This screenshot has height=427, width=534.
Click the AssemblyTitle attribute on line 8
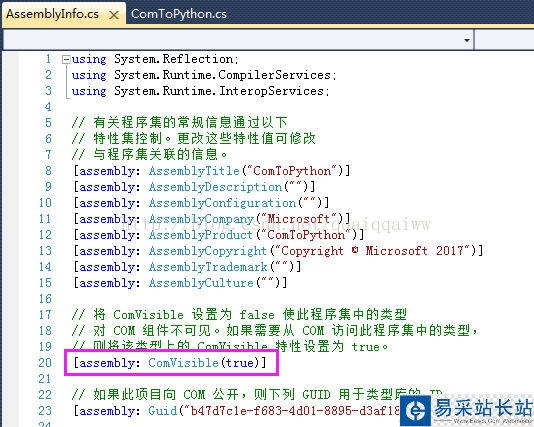(212, 171)
